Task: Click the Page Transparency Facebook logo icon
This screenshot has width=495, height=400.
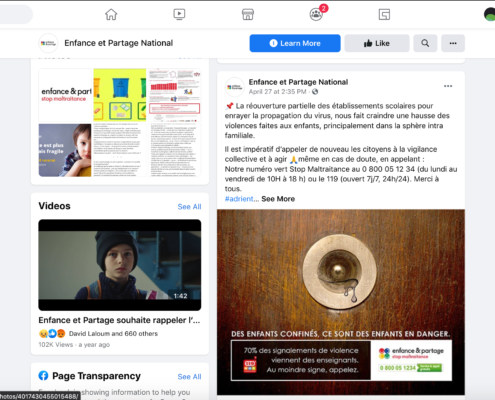Action: pos(43,376)
